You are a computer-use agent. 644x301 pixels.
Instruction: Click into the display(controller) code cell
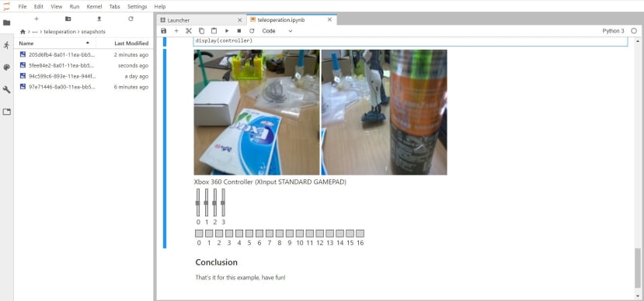coord(410,41)
